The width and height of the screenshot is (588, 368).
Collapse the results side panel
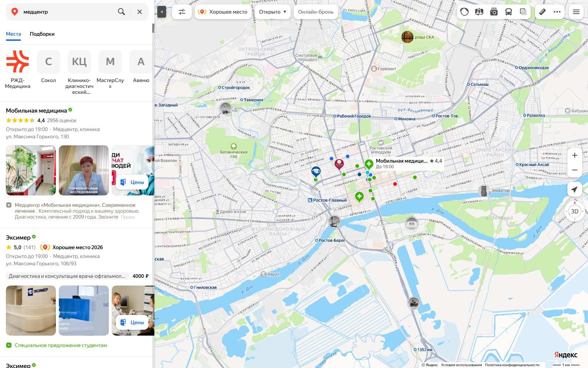pos(162,12)
